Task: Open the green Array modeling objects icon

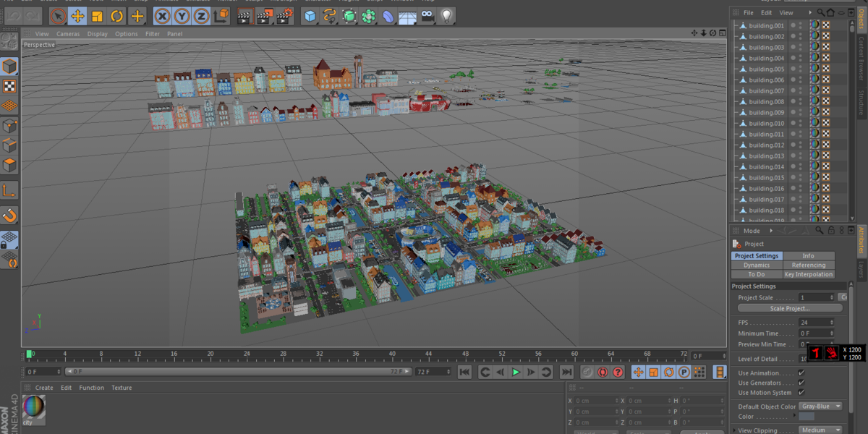Action: 369,15
